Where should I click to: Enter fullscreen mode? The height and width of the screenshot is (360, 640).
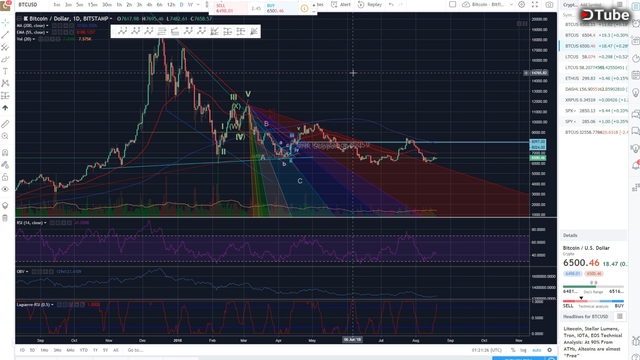pyautogui.click(x=535, y=4)
